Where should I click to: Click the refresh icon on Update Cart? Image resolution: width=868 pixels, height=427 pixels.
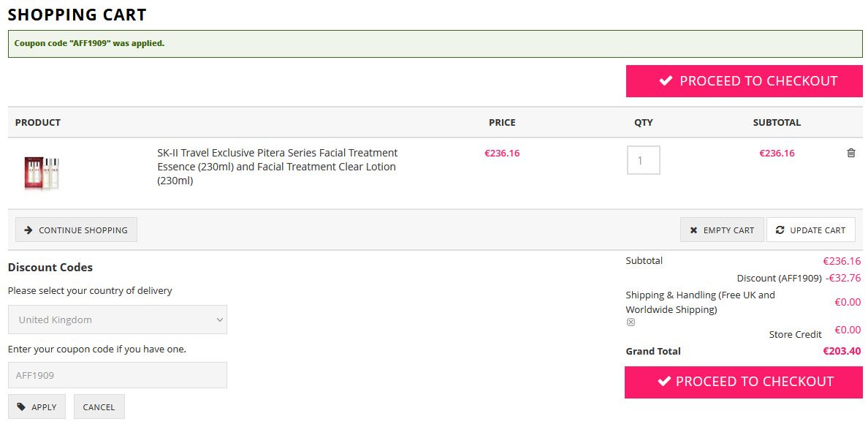click(x=780, y=230)
